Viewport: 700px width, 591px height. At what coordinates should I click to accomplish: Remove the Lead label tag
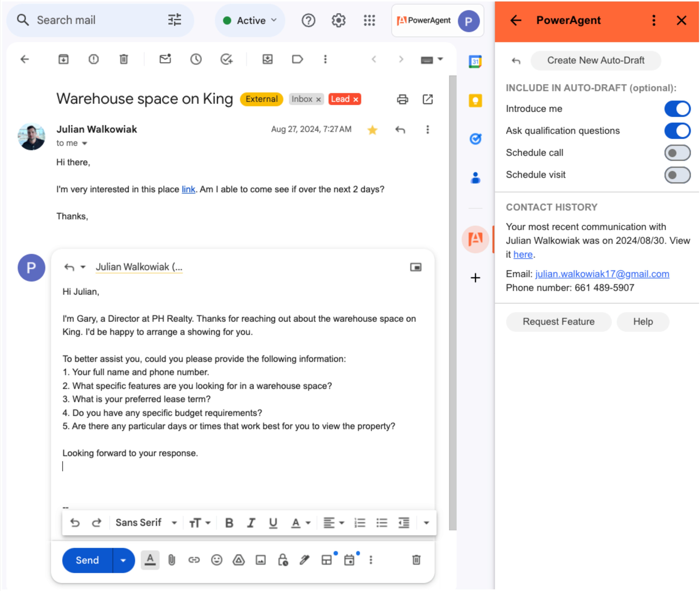point(356,99)
